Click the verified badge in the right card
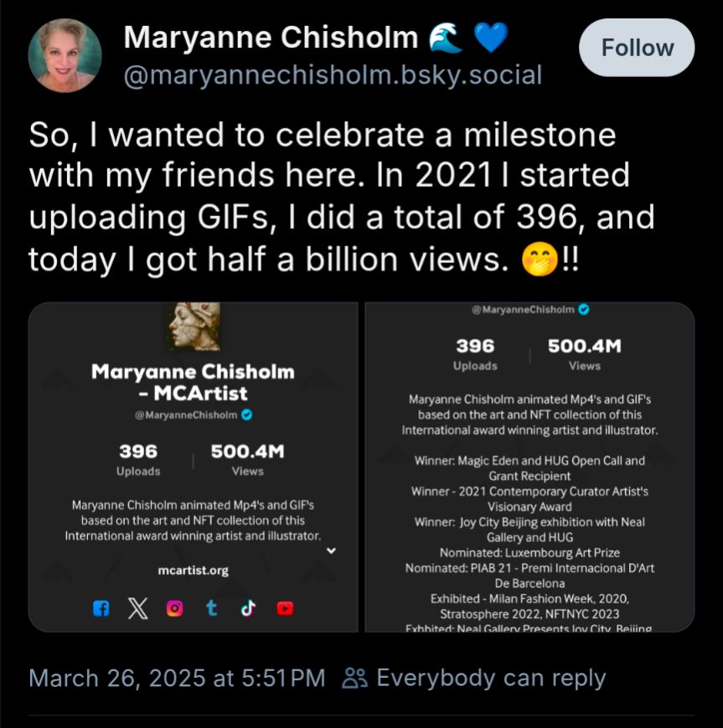Screen dimensions: 723x728 tap(584, 310)
